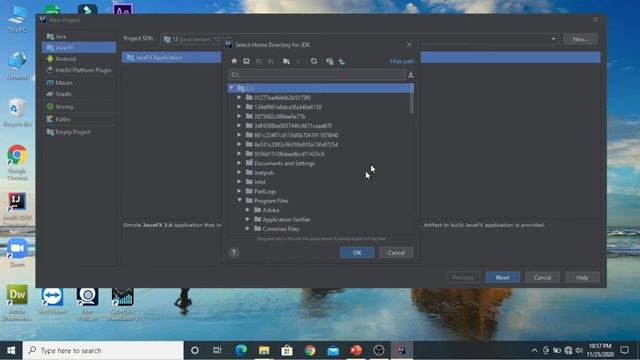
Task: Click the blue JDK download toolbar icon
Action: [342, 61]
